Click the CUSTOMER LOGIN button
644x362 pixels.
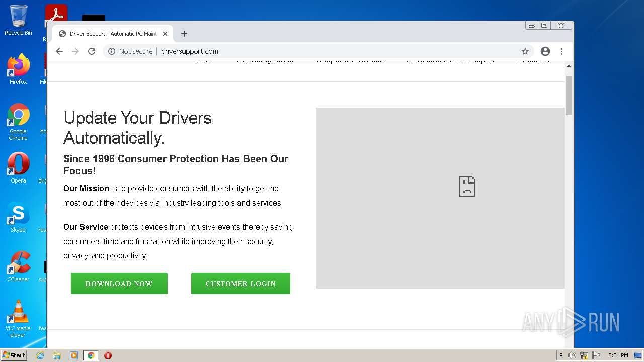[240, 284]
